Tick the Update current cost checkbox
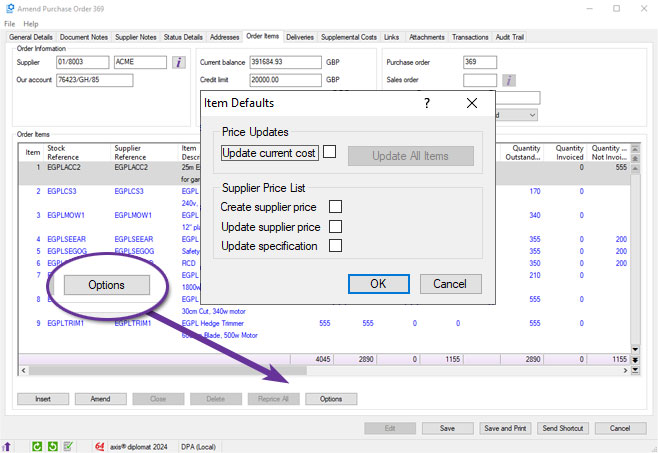 (x=329, y=152)
